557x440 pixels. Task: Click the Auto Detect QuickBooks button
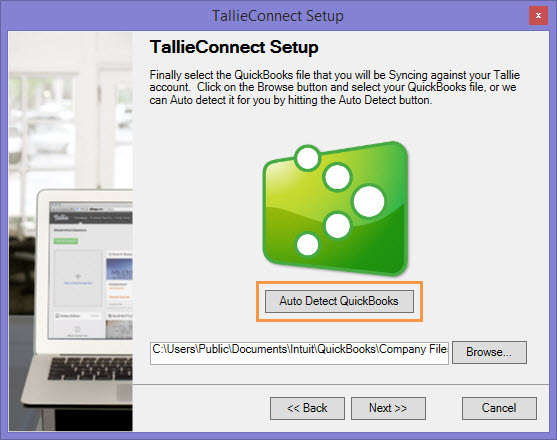(x=339, y=301)
